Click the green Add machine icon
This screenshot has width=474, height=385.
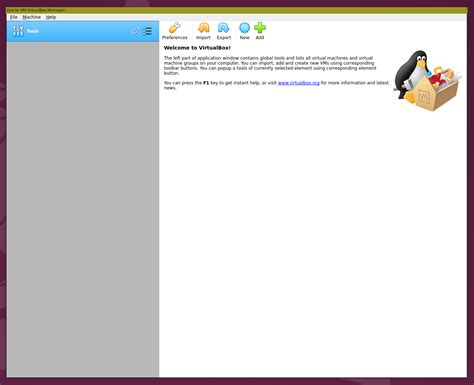tap(260, 31)
